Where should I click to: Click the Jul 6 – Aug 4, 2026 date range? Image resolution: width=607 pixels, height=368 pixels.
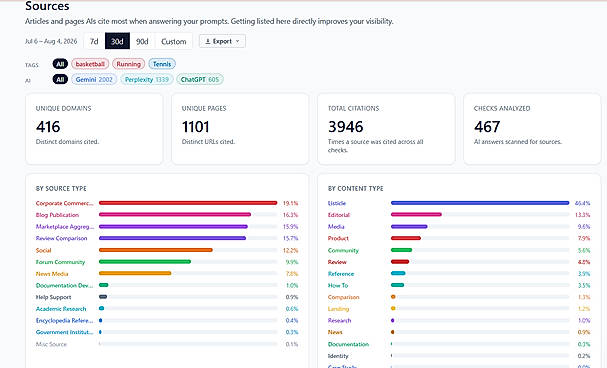(x=51, y=41)
